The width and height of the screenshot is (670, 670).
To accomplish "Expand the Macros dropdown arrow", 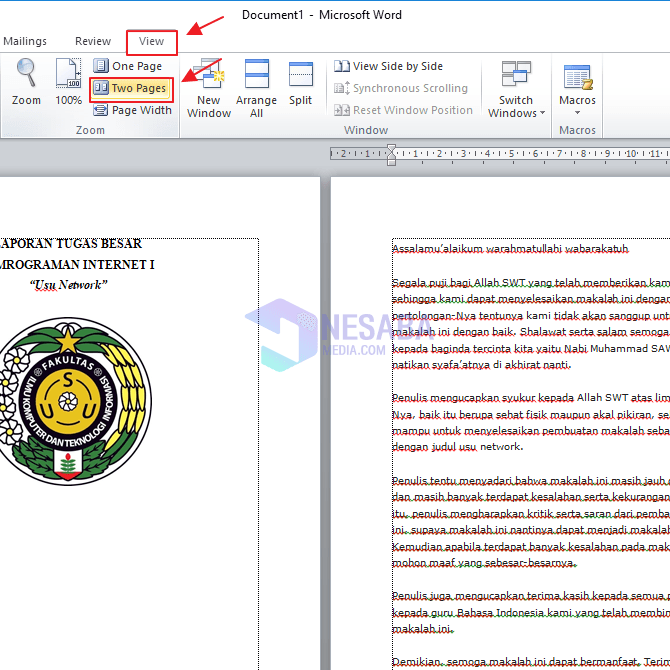I will [577, 113].
